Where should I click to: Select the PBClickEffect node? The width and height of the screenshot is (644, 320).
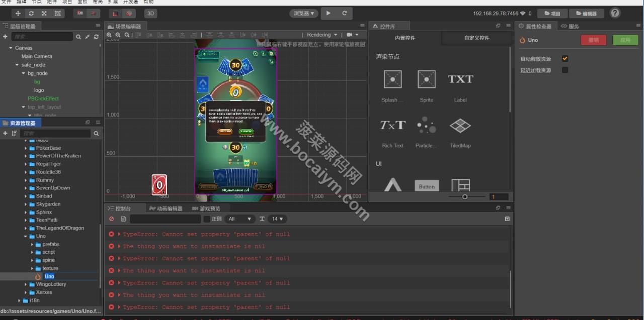coord(43,98)
